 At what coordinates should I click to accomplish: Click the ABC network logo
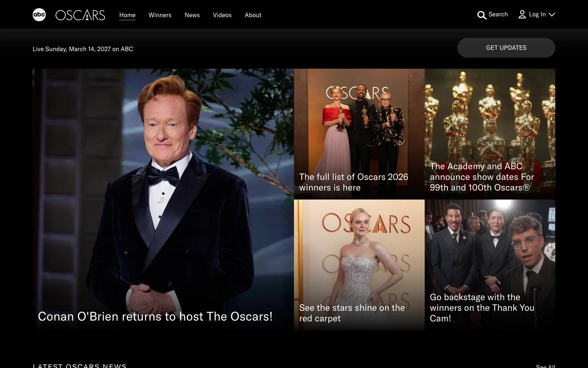tap(39, 15)
